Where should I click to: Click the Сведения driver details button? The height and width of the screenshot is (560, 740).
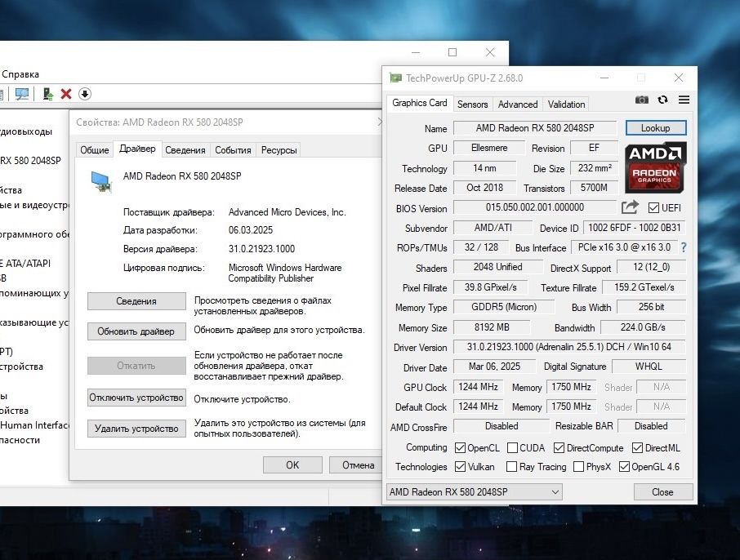(136, 301)
